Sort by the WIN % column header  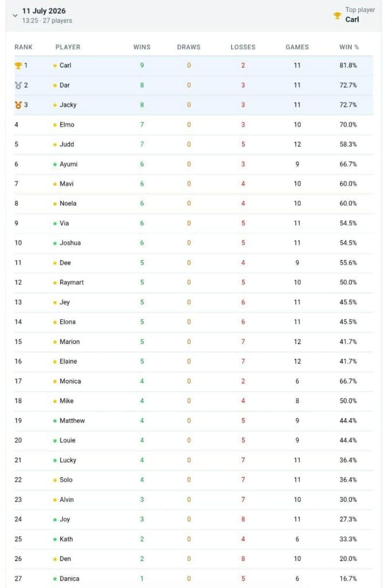point(349,47)
